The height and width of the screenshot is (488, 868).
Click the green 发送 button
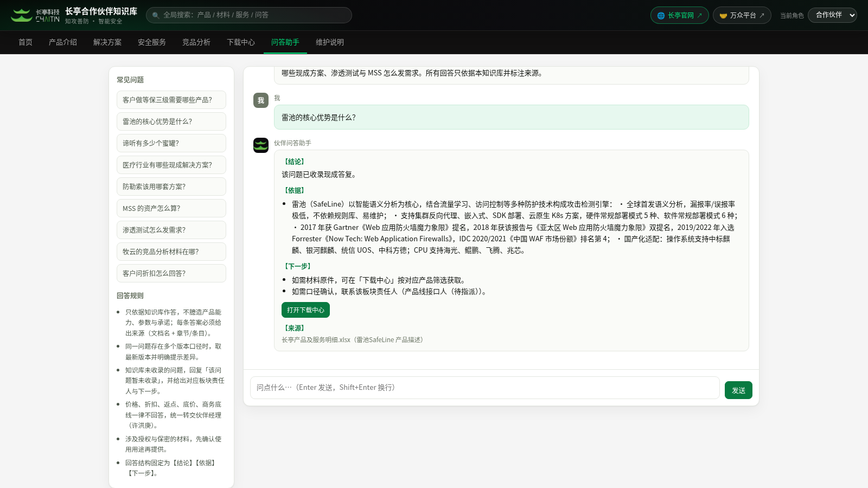(738, 390)
